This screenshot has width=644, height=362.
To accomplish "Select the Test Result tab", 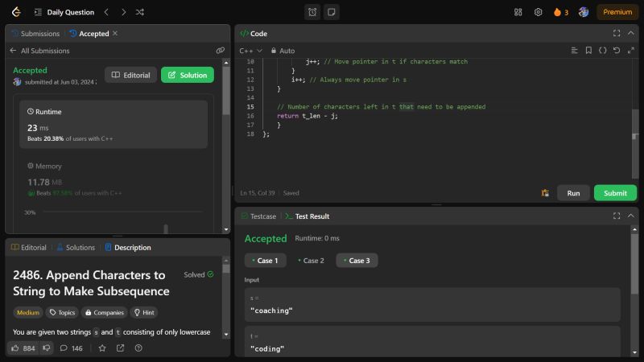I will 308,216.
